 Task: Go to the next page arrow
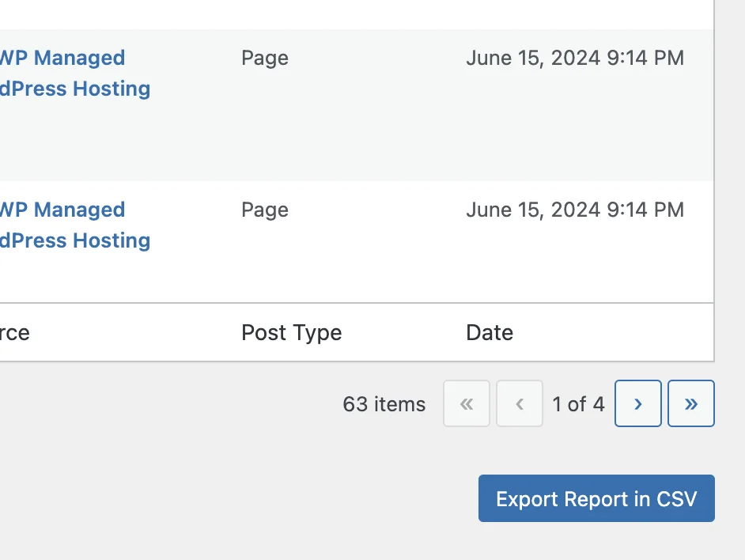point(637,403)
